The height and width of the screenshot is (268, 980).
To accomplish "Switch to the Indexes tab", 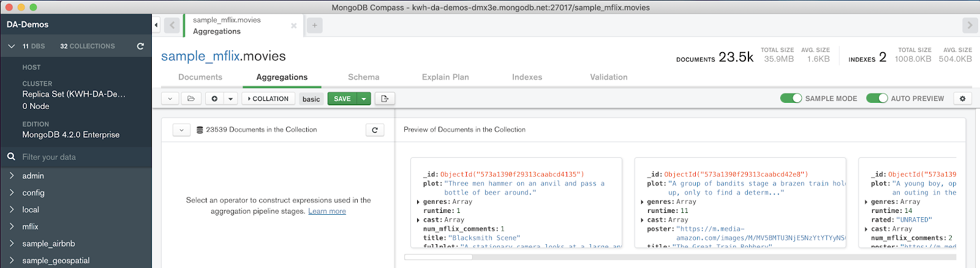I will click(527, 77).
